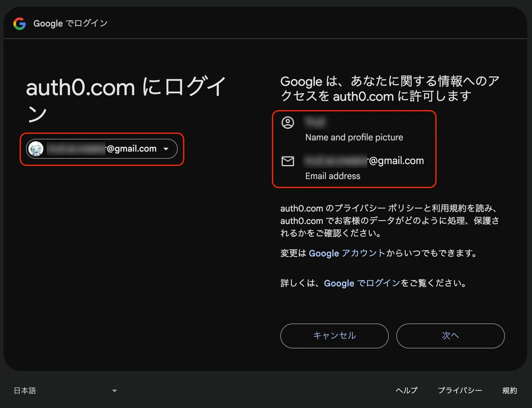The width and height of the screenshot is (532, 408).
Task: Click the 'Google でログイン' header title
Action: point(70,23)
